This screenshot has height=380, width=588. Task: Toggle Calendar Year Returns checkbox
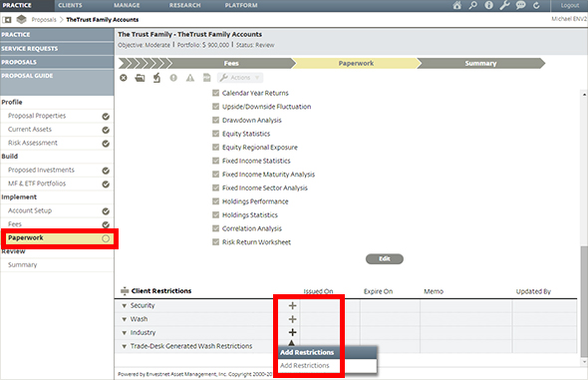[x=215, y=93]
